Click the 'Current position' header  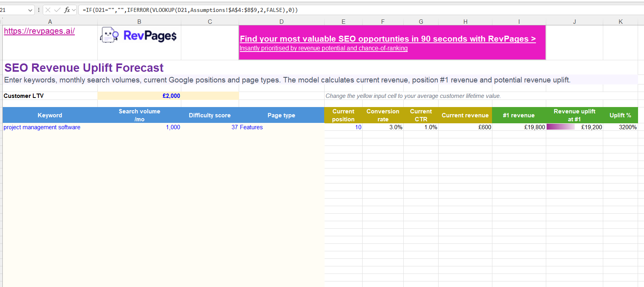point(343,115)
